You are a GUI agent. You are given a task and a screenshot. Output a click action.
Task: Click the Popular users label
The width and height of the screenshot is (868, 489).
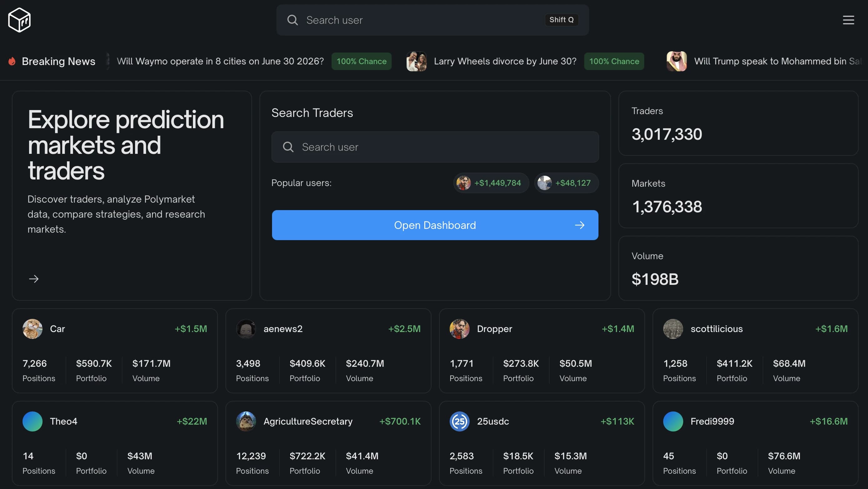tap(301, 183)
